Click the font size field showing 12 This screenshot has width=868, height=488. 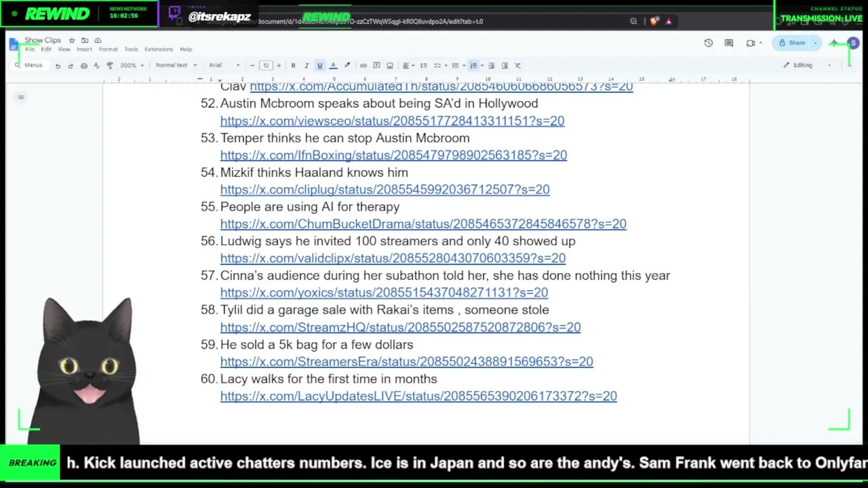click(x=266, y=66)
